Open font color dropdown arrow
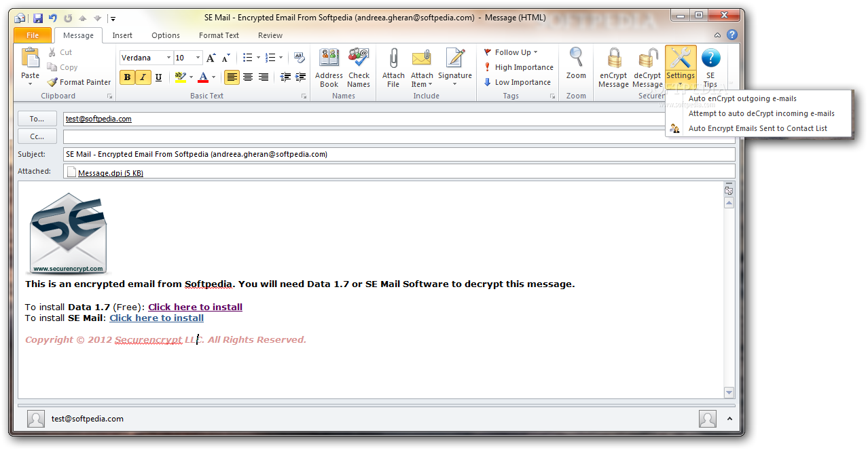This screenshot has height=450, width=868. [213, 77]
